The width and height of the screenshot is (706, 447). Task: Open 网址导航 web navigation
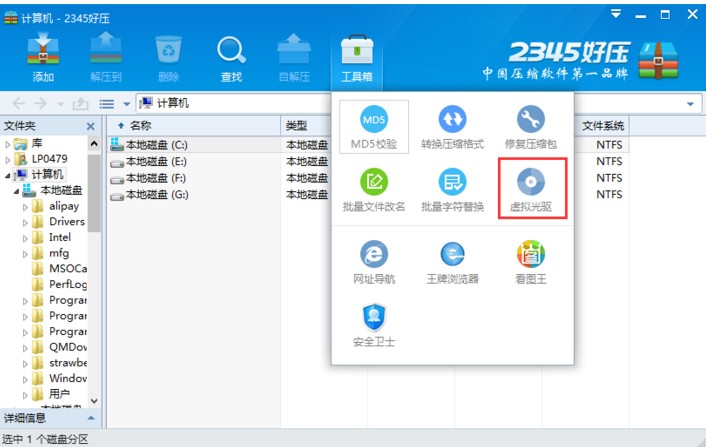click(x=374, y=262)
